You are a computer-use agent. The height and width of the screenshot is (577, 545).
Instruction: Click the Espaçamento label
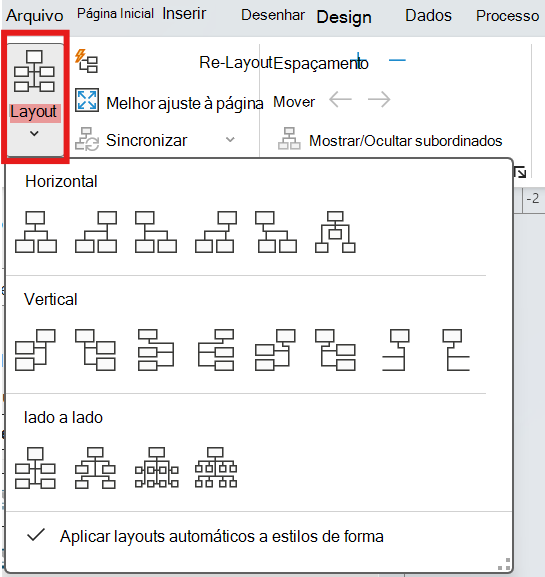(321, 63)
